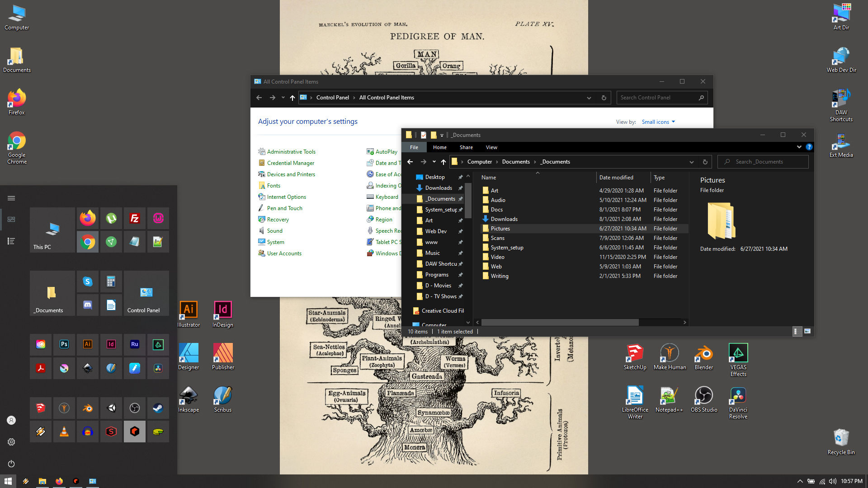Click the Search Control Panel field
This screenshot has height=488, width=868.
click(x=662, y=98)
